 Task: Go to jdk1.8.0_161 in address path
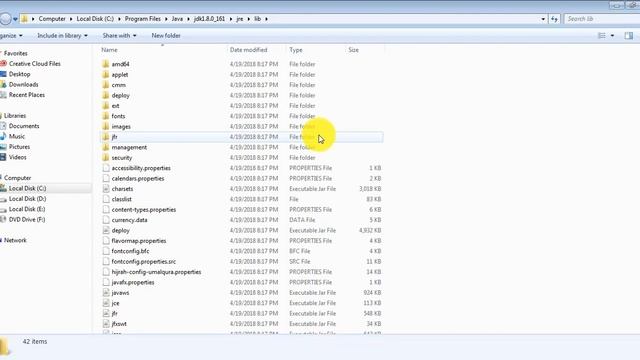[x=209, y=19]
